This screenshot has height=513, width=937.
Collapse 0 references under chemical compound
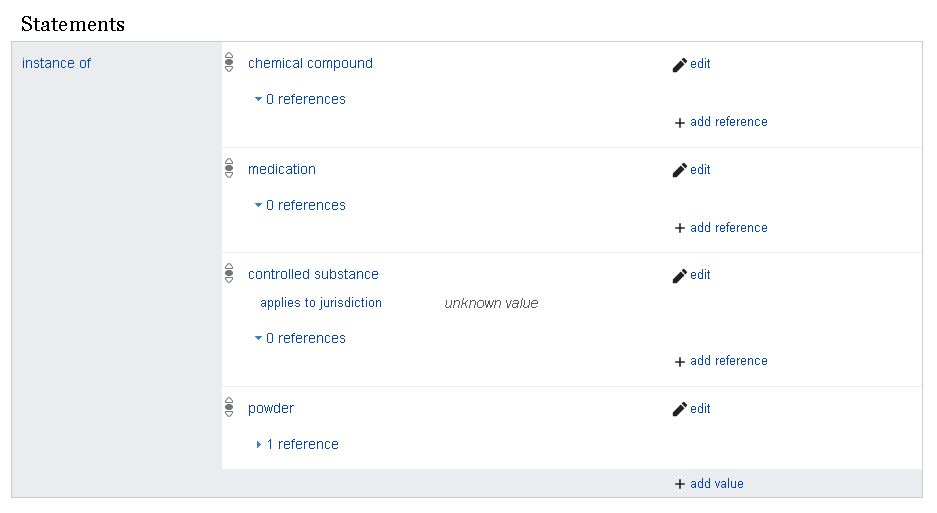click(x=300, y=99)
